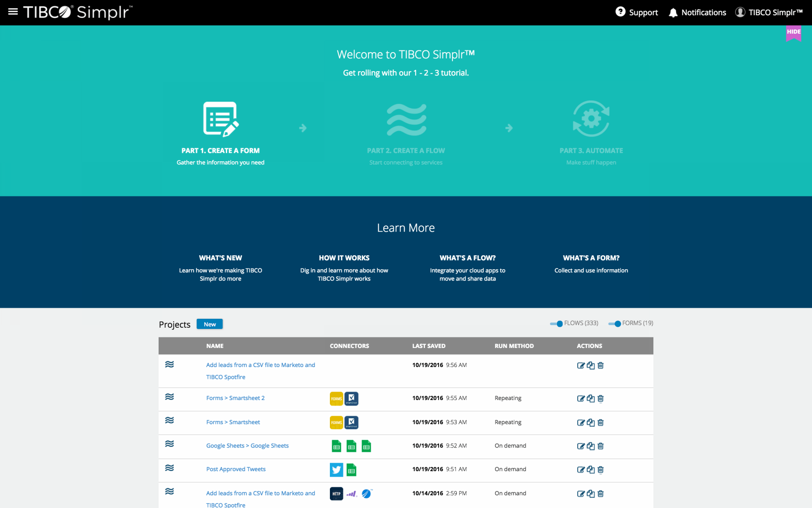
Task: Click the Google Sheets connector icon
Action: pos(336,446)
